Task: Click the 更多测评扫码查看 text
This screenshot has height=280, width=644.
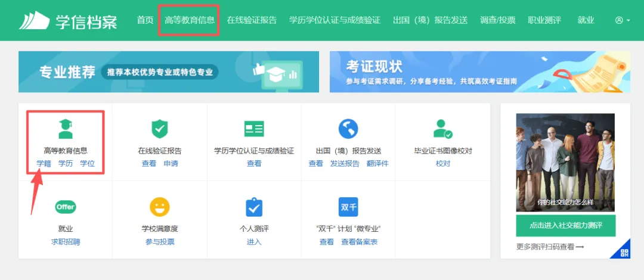Action: tap(550, 247)
